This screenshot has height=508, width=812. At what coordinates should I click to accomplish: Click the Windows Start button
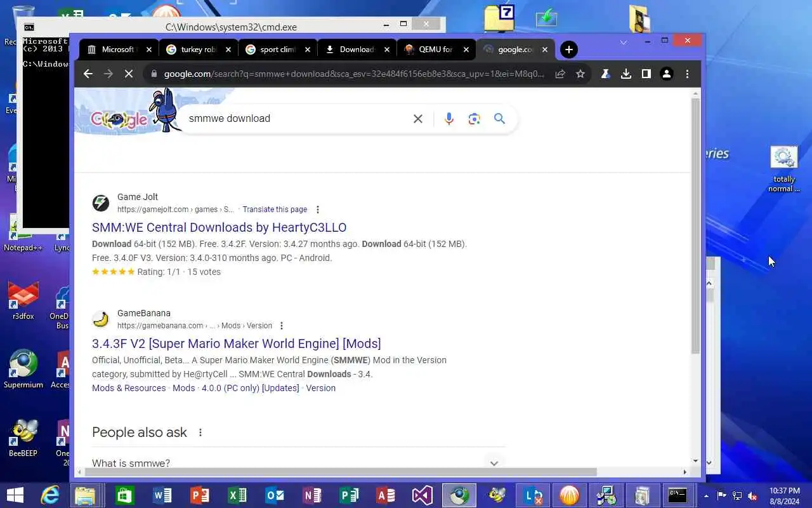15,495
